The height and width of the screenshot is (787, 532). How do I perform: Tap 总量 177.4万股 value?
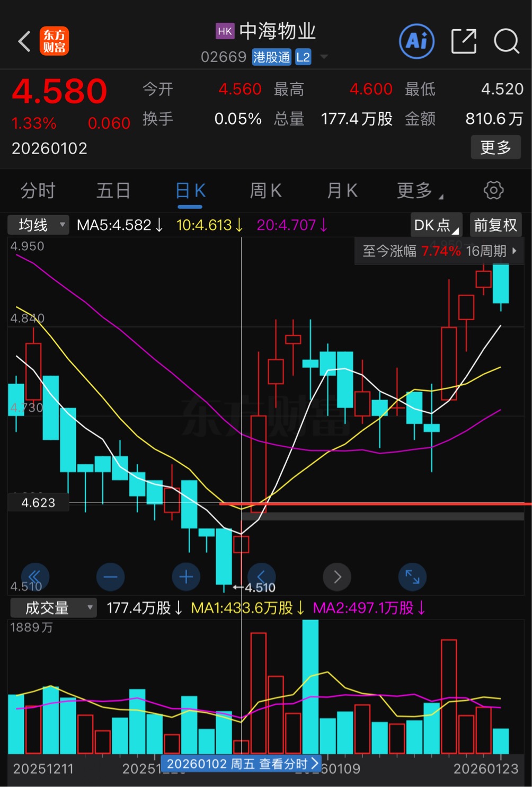pyautogui.click(x=357, y=119)
